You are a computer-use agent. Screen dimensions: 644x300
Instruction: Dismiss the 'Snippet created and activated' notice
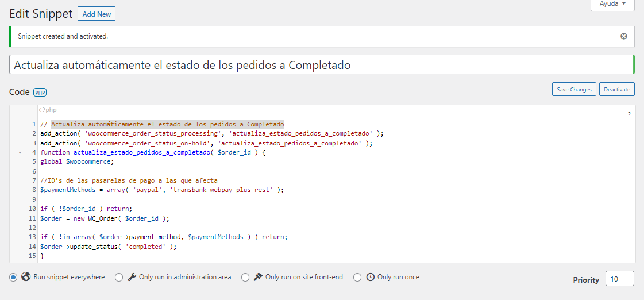[x=623, y=36]
